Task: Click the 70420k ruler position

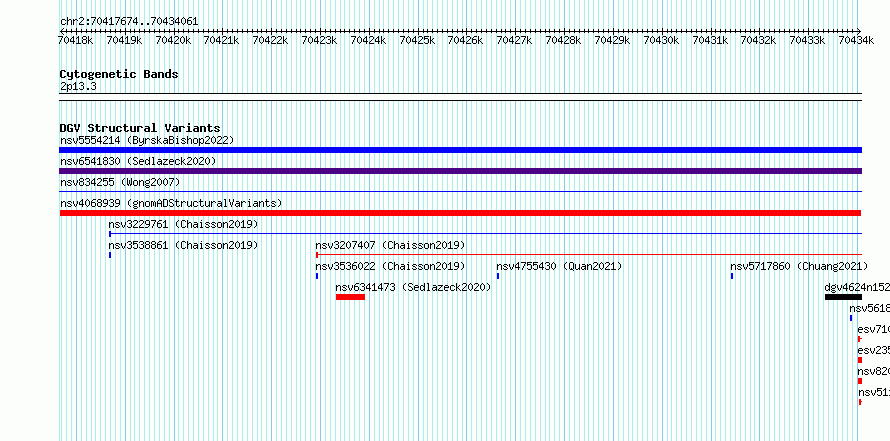Action: click(x=173, y=40)
